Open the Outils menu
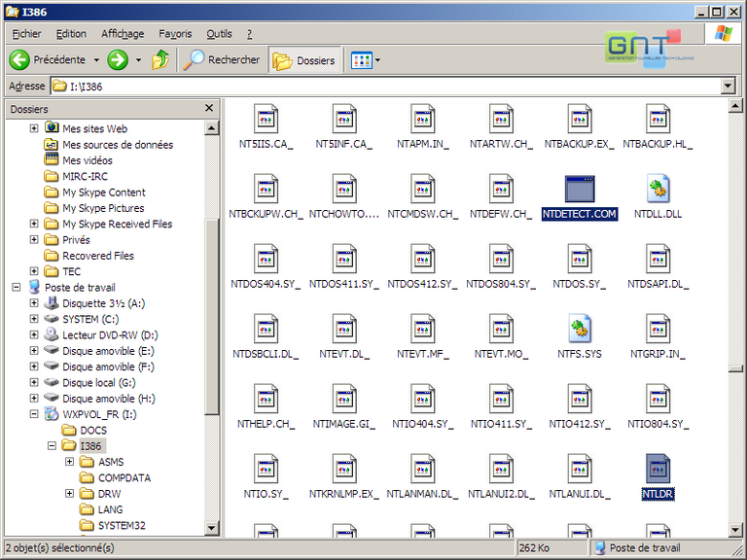The width and height of the screenshot is (747, 560). 219,34
